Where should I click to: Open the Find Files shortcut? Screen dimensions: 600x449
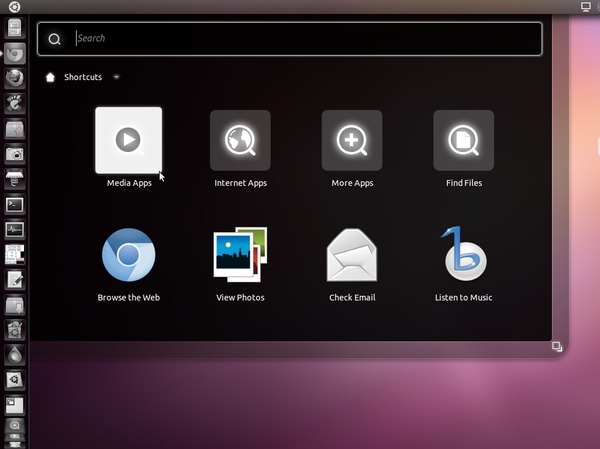click(463, 141)
